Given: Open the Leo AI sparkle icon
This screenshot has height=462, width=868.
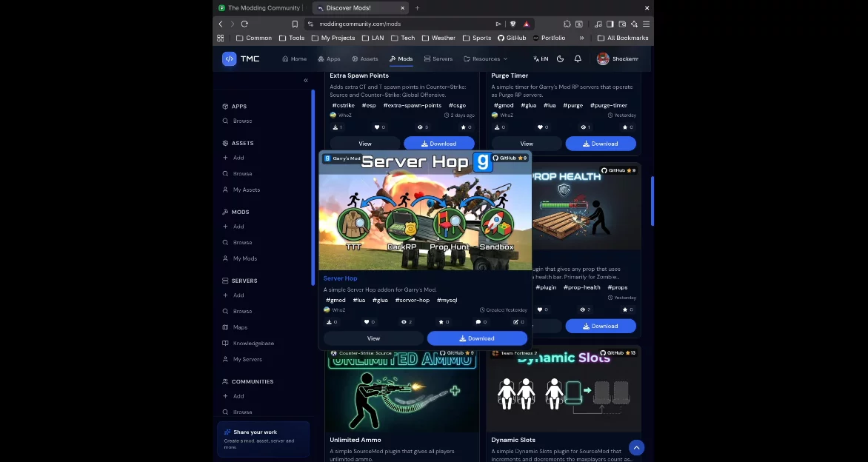Looking at the screenshot, I should click(634, 24).
